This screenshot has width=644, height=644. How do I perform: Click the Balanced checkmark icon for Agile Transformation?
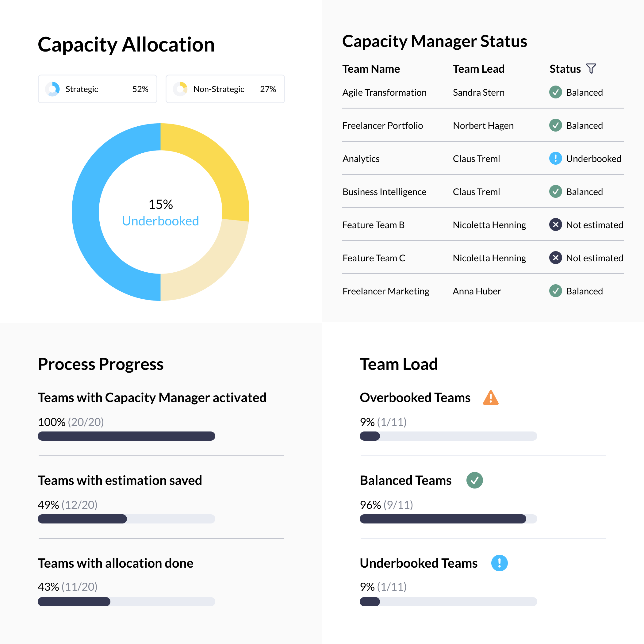(x=555, y=92)
